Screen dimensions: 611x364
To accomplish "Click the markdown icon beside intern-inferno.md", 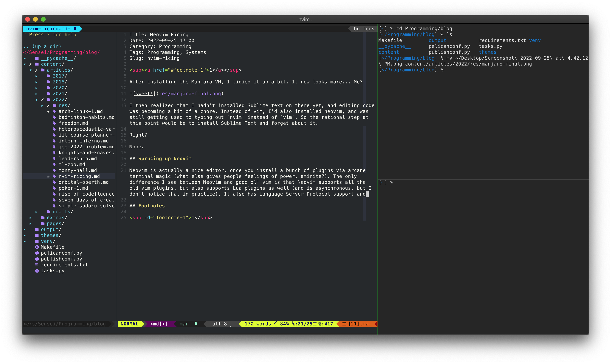I will click(55, 141).
